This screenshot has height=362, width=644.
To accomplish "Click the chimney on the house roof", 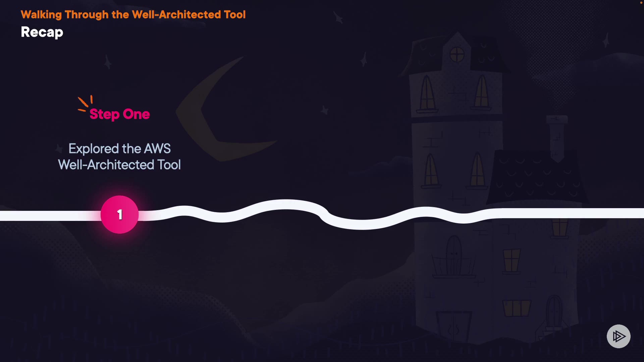I will [x=557, y=134].
